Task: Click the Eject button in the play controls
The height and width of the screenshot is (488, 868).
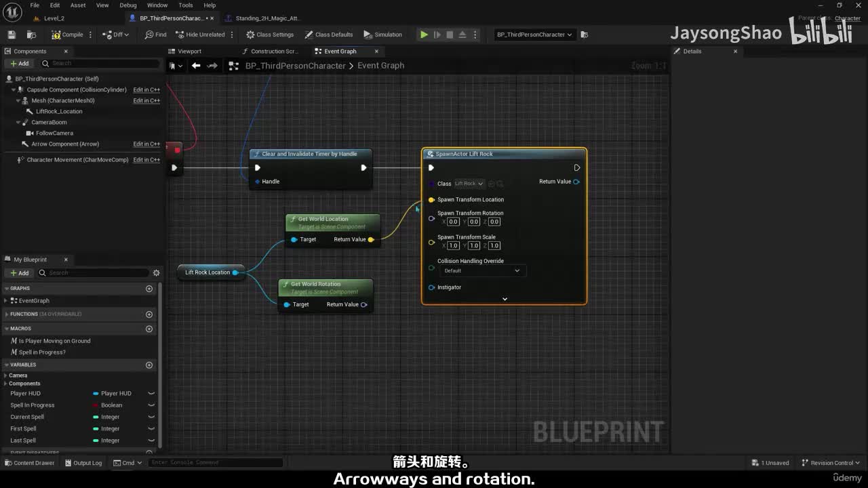Action: point(462,35)
